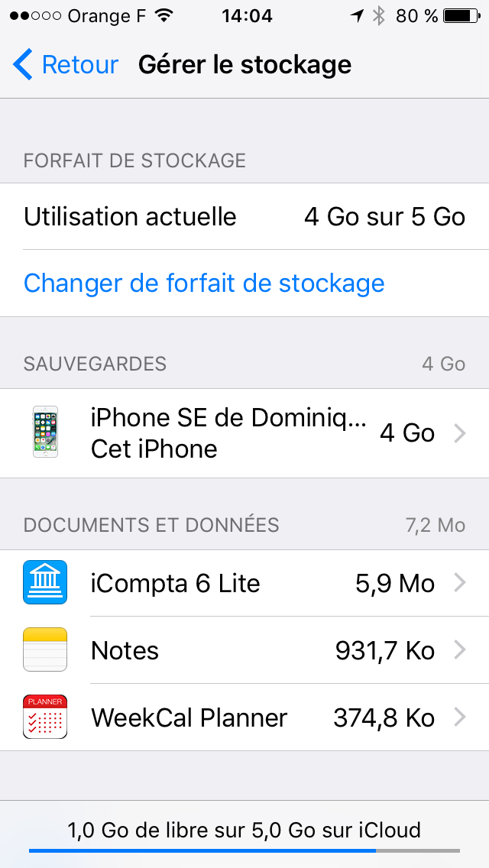The width and height of the screenshot is (489, 868).
Task: Open WeekCal Planner row chevron
Action: click(460, 717)
